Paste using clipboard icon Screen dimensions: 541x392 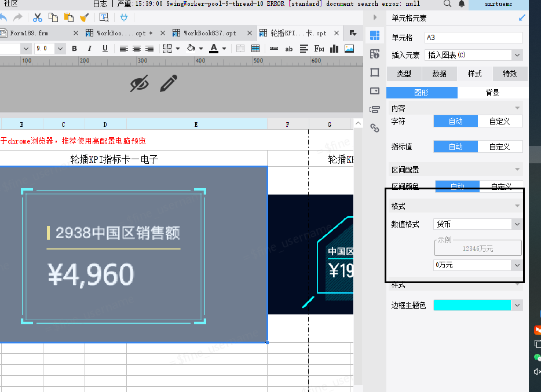point(69,17)
